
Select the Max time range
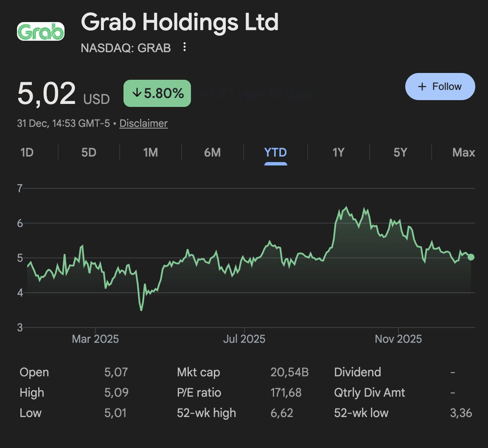pos(463,152)
